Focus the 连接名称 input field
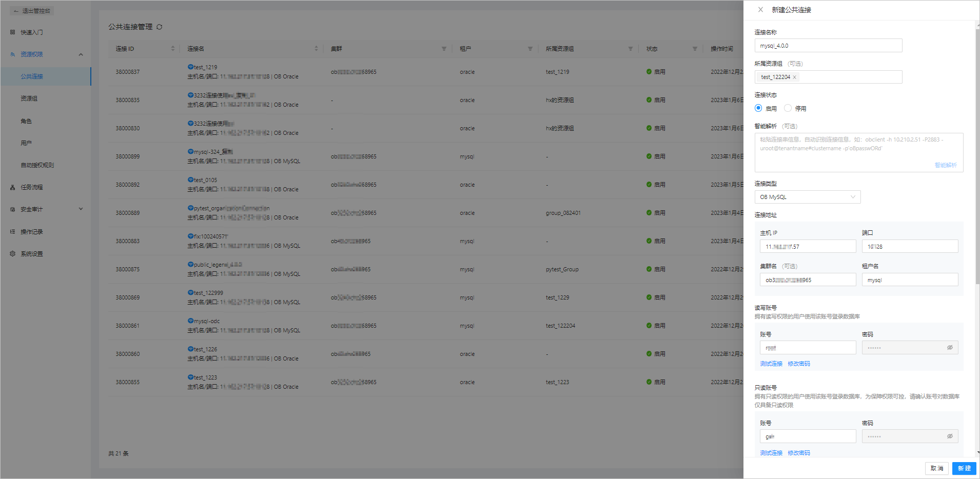 tap(828, 46)
